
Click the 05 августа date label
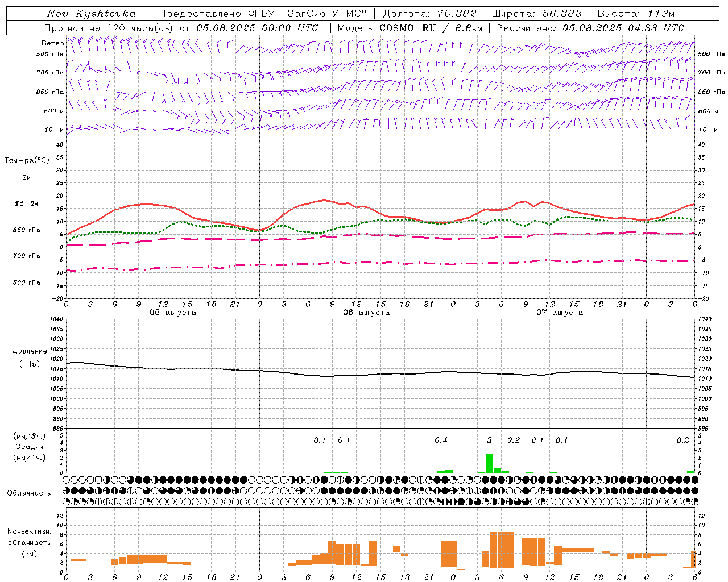point(173,313)
